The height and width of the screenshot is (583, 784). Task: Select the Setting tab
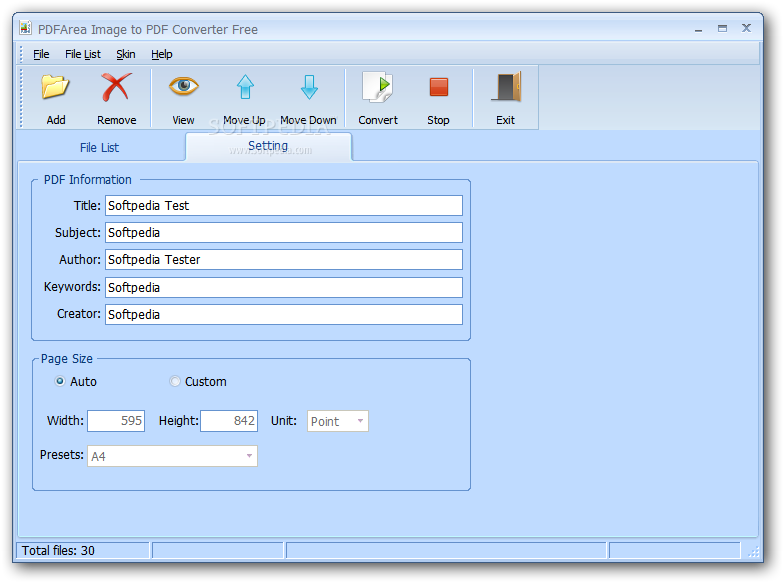[x=268, y=146]
